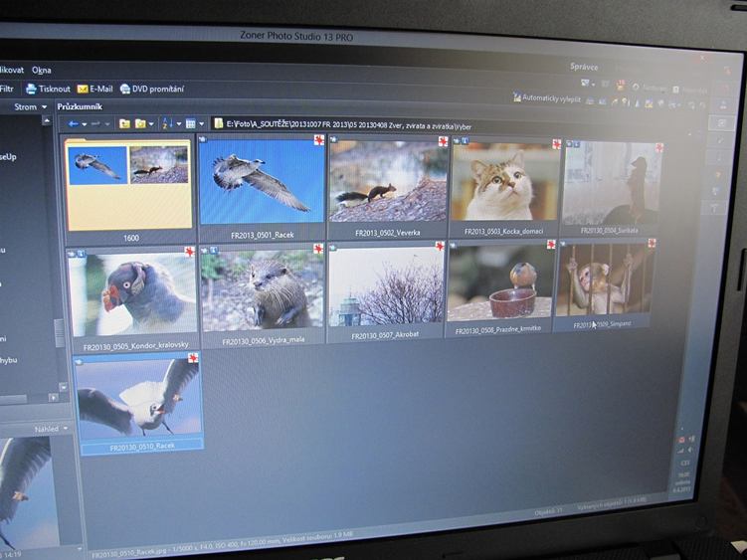Click the Tisknout button label
747x560 pixels.
point(55,89)
